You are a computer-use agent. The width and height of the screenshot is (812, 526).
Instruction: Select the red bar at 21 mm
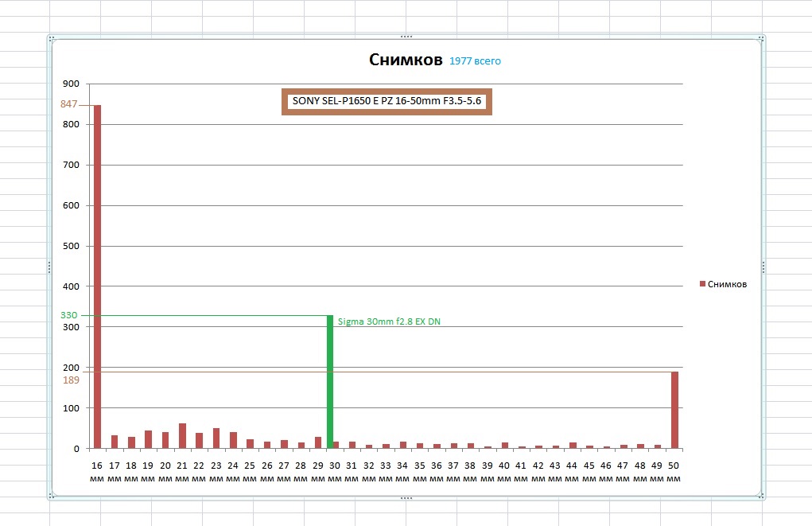pyautogui.click(x=182, y=435)
